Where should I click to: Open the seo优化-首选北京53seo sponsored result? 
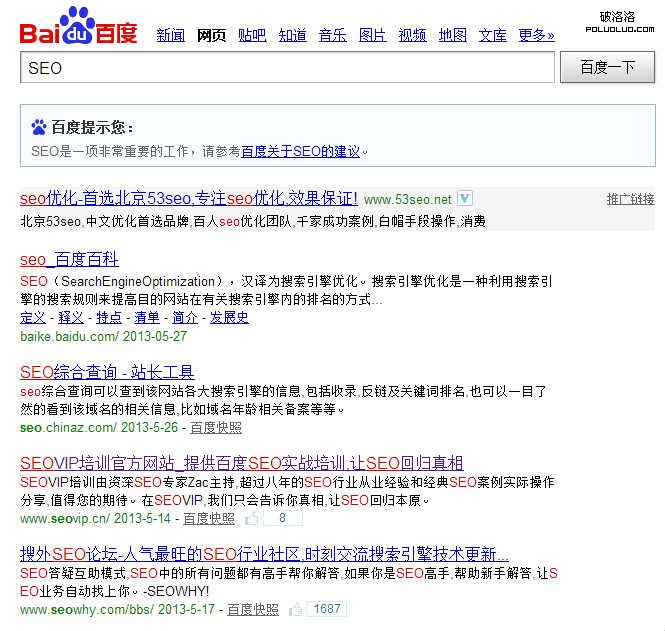[x=189, y=198]
